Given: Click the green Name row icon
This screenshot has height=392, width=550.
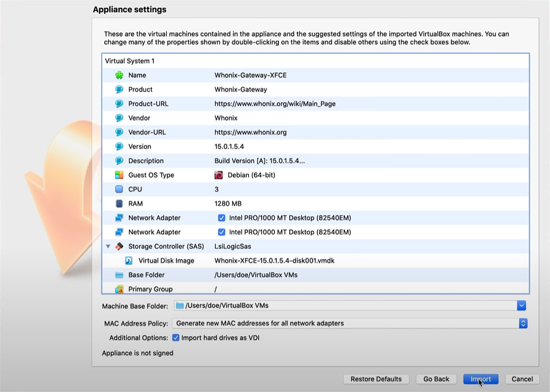Looking at the screenshot, I should tap(119, 75).
